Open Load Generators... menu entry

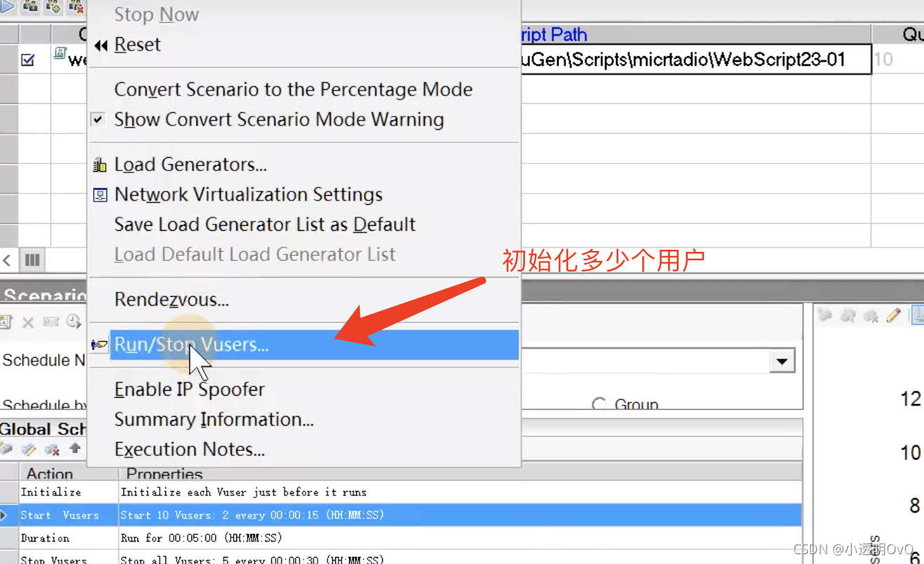click(191, 165)
